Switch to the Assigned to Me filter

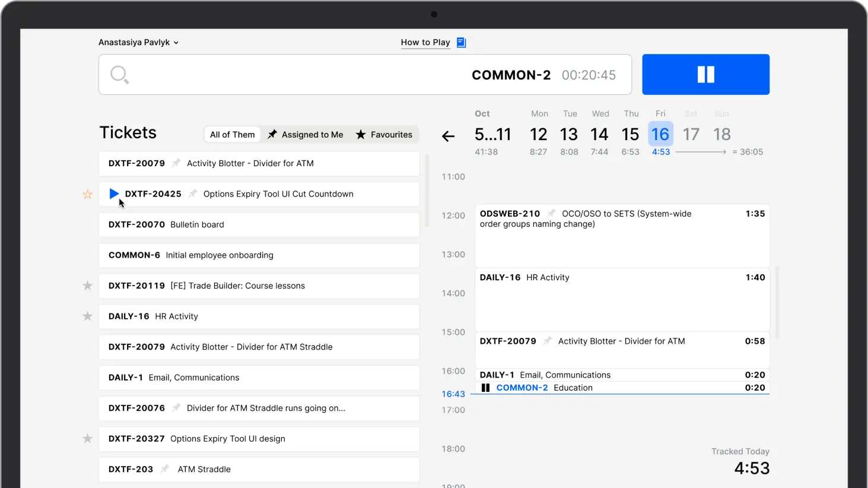[306, 134]
